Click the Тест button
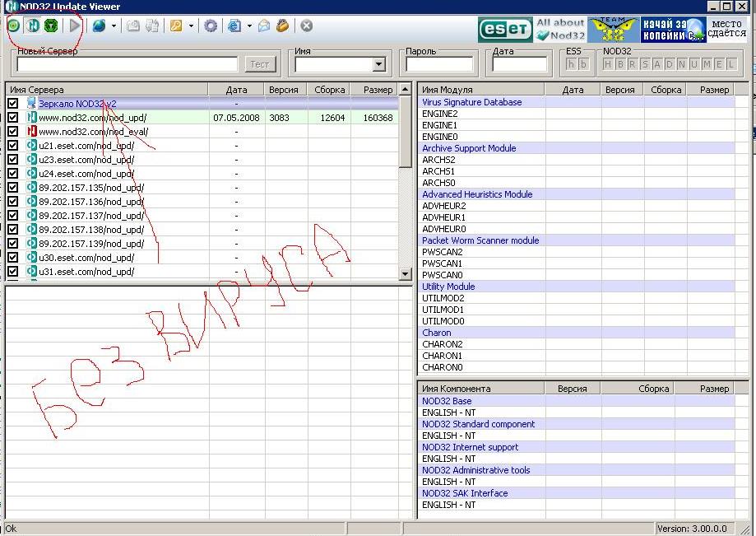 tap(260, 64)
